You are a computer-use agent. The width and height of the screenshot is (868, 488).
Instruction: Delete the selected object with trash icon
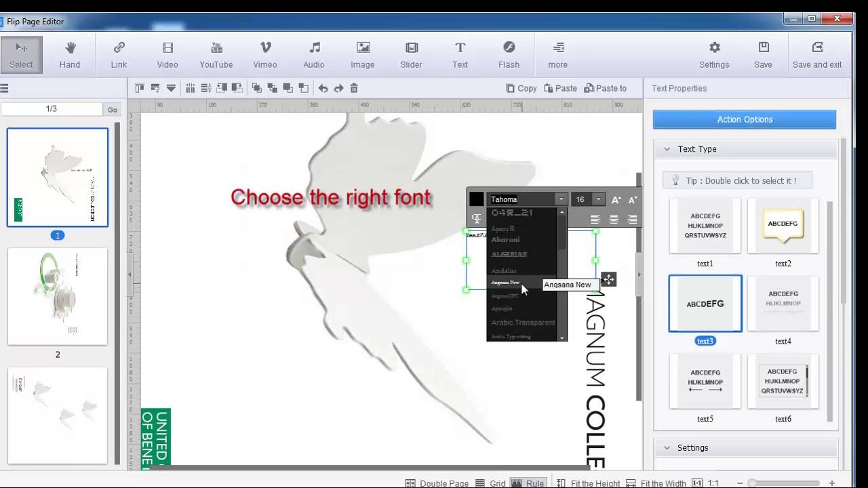[x=354, y=88]
